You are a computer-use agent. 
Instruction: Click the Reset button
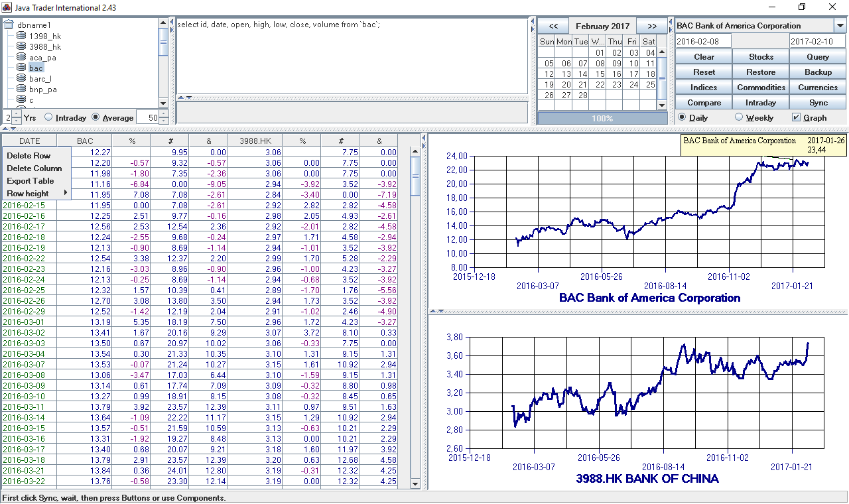[x=704, y=72]
